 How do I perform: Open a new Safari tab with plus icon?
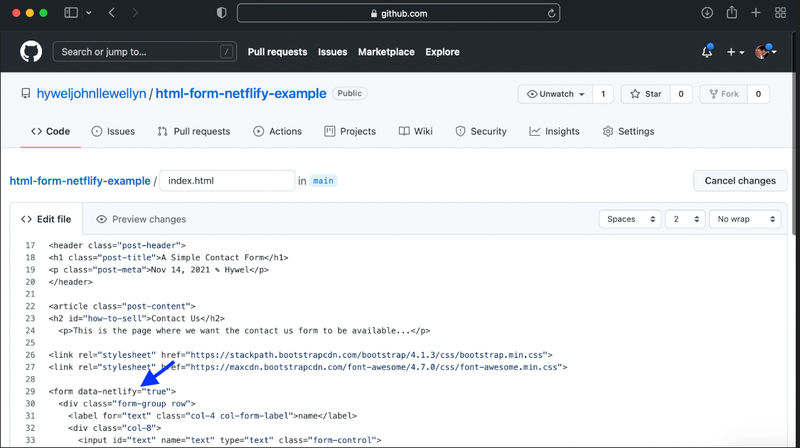756,13
